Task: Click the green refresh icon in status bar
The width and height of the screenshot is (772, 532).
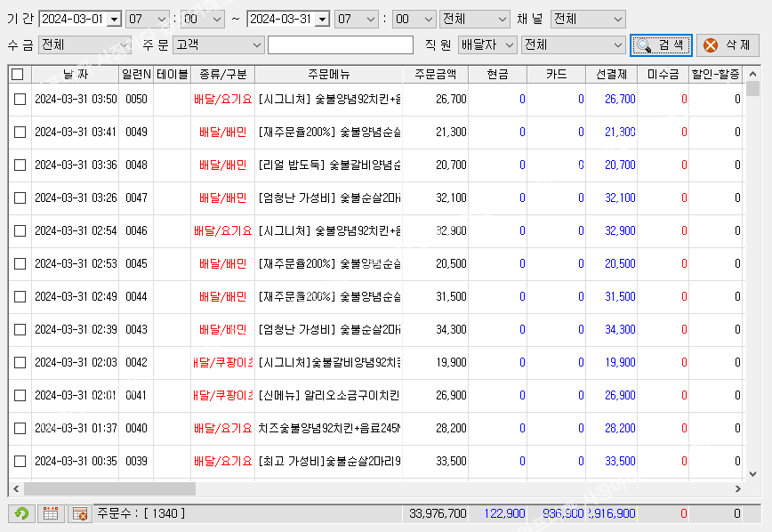Action: click(21, 513)
